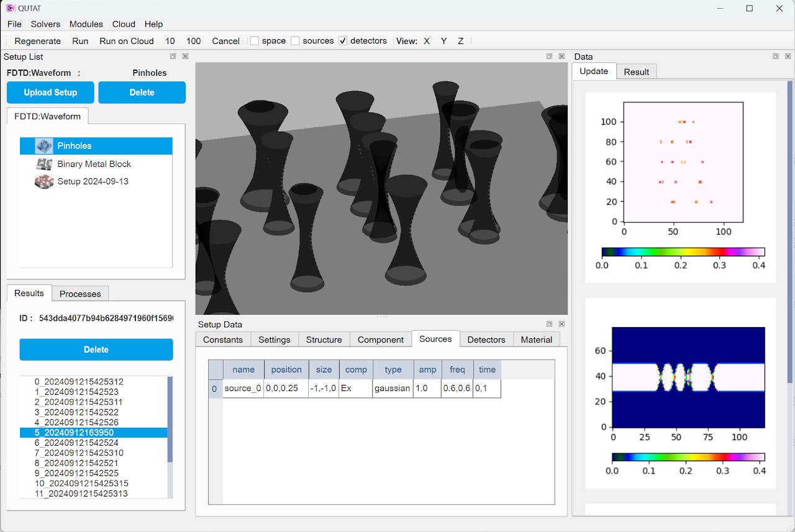Switch to the Result tab
Screen dimensions: 795x532
pos(636,72)
